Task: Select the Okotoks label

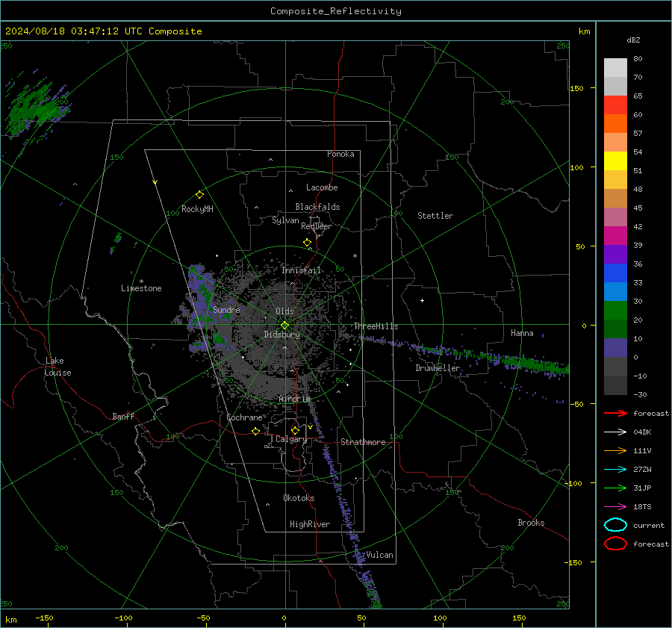Action: pyautogui.click(x=299, y=498)
